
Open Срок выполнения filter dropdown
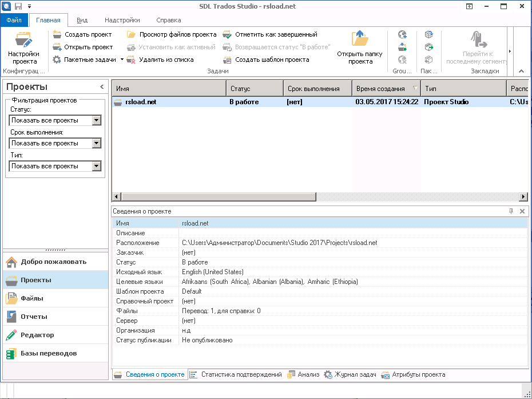tap(97, 143)
